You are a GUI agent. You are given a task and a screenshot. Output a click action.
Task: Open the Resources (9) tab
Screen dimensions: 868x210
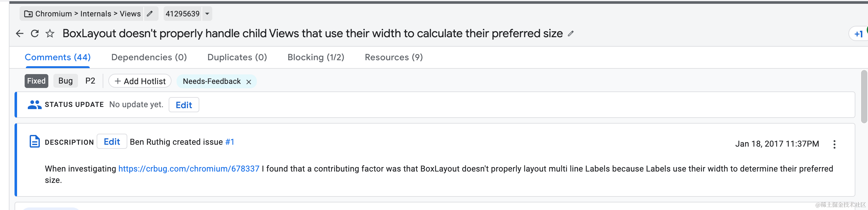tap(394, 57)
